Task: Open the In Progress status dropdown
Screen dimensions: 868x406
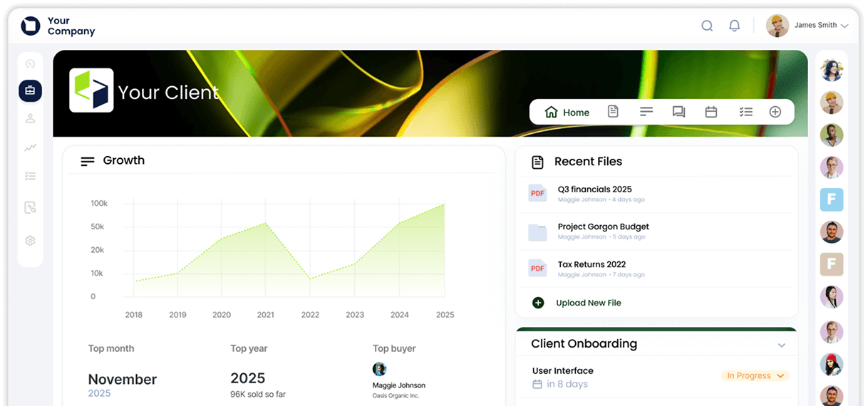Action: [x=755, y=375]
